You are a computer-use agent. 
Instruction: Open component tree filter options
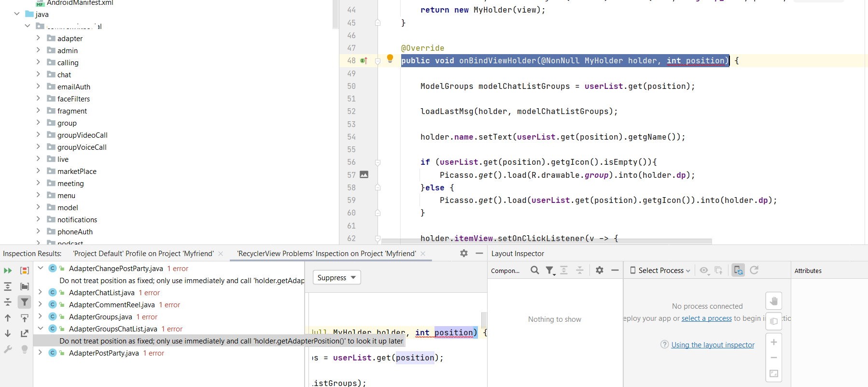click(x=550, y=271)
